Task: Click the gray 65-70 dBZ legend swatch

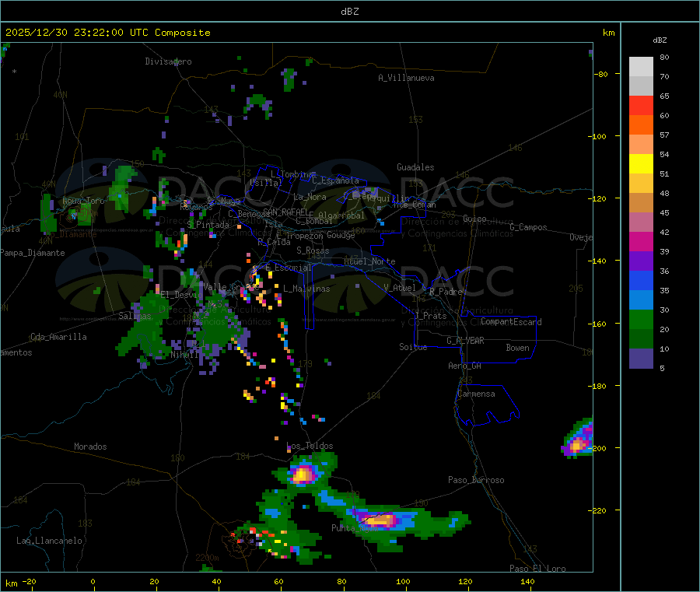Action: pyautogui.click(x=641, y=86)
